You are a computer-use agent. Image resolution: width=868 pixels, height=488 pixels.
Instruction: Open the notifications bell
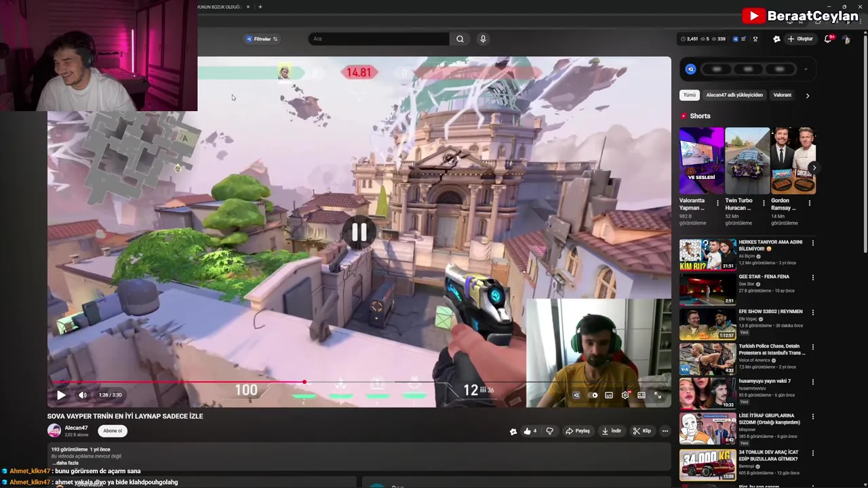coord(828,39)
